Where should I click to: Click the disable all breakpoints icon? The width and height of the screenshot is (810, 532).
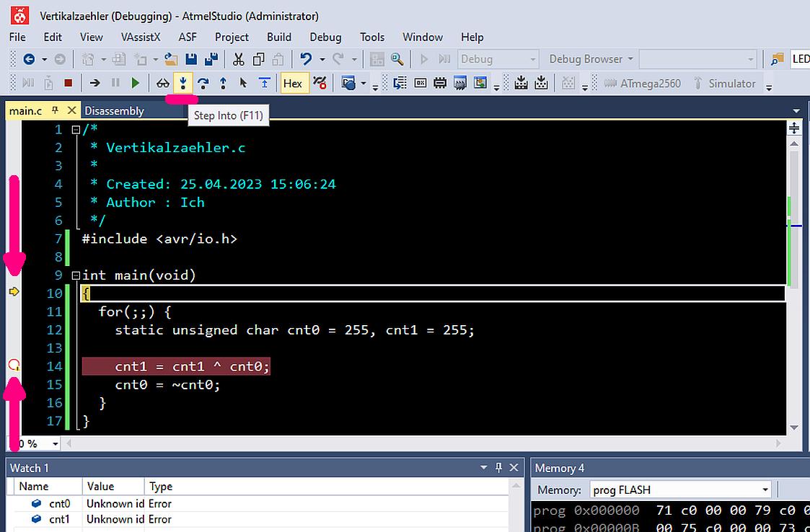pyautogui.click(x=320, y=83)
